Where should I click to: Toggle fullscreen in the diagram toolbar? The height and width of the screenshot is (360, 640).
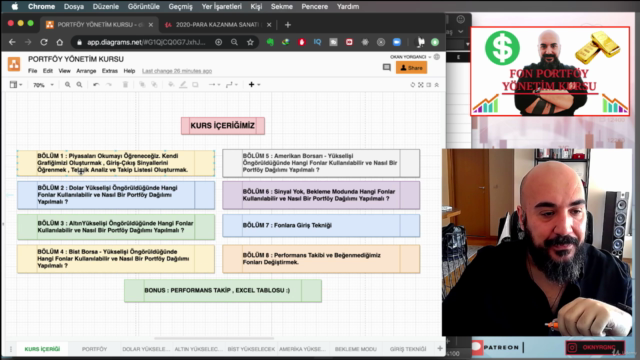(420, 85)
